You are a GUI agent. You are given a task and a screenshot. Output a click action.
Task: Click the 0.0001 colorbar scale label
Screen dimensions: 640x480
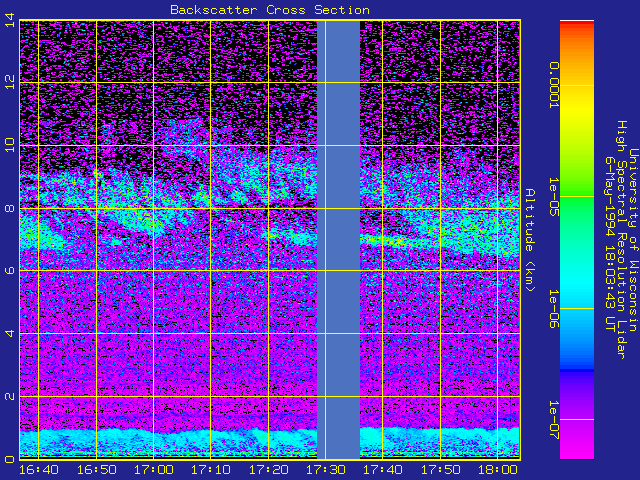point(553,85)
